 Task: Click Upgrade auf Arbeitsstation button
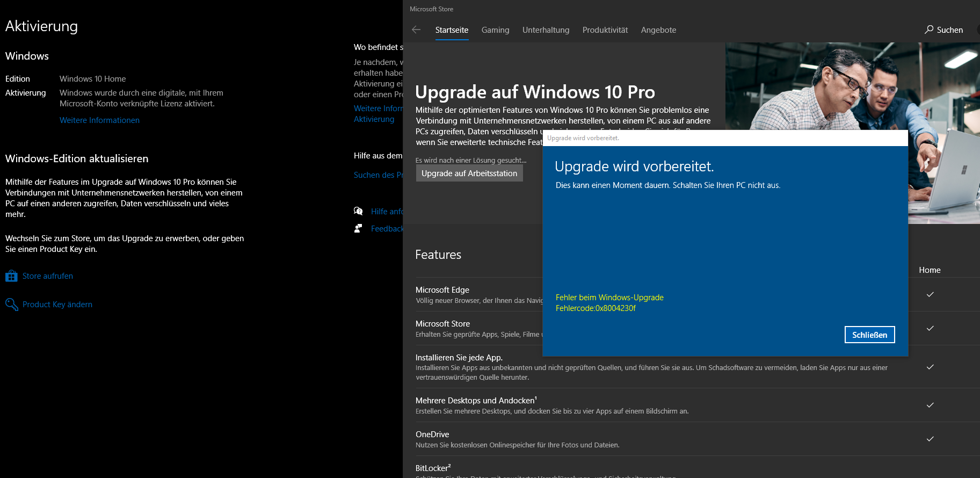click(469, 173)
